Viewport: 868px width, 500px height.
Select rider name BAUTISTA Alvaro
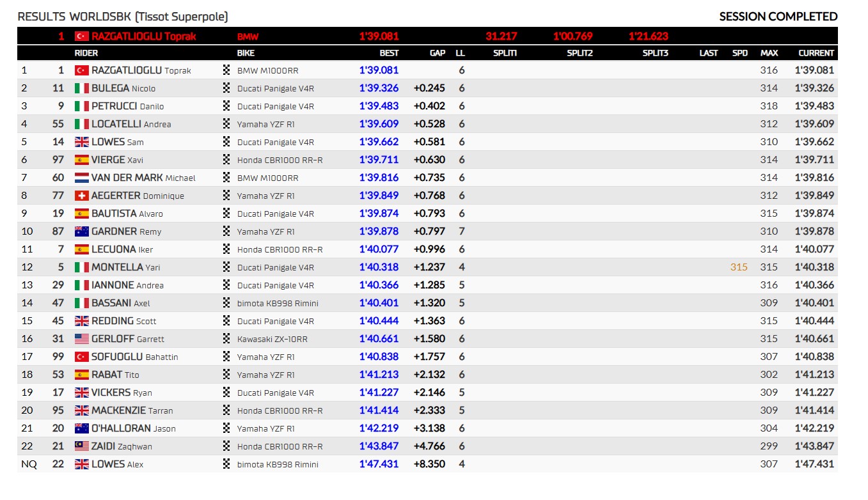pyautogui.click(x=127, y=214)
